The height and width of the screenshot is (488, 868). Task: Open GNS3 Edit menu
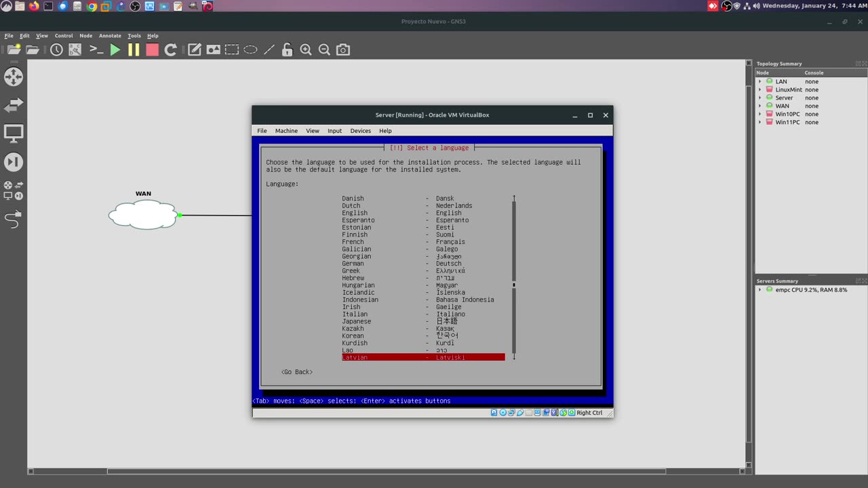pyautogui.click(x=24, y=36)
